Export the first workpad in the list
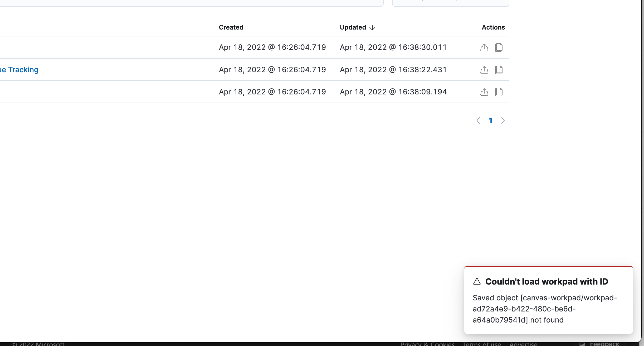 (x=484, y=47)
